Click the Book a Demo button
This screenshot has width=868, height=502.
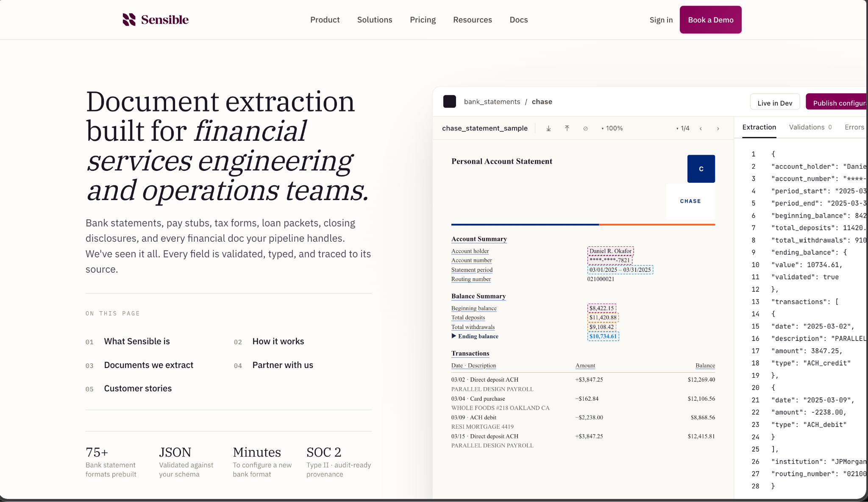711,20
